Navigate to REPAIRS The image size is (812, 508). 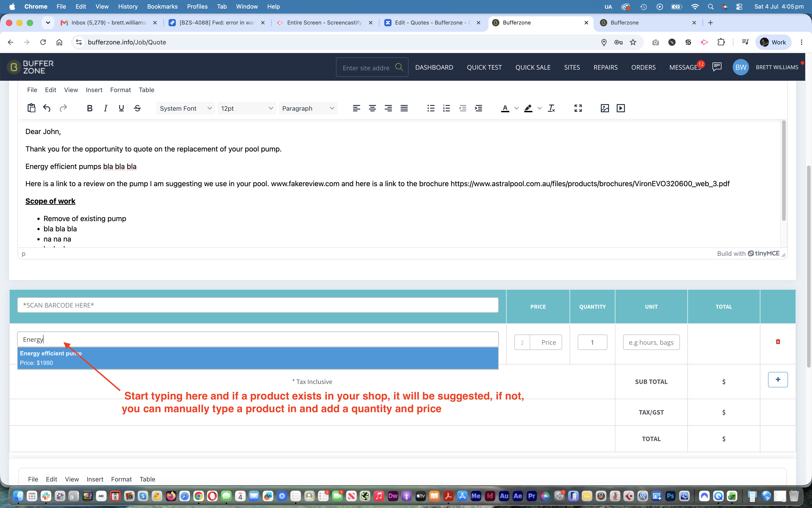point(605,67)
